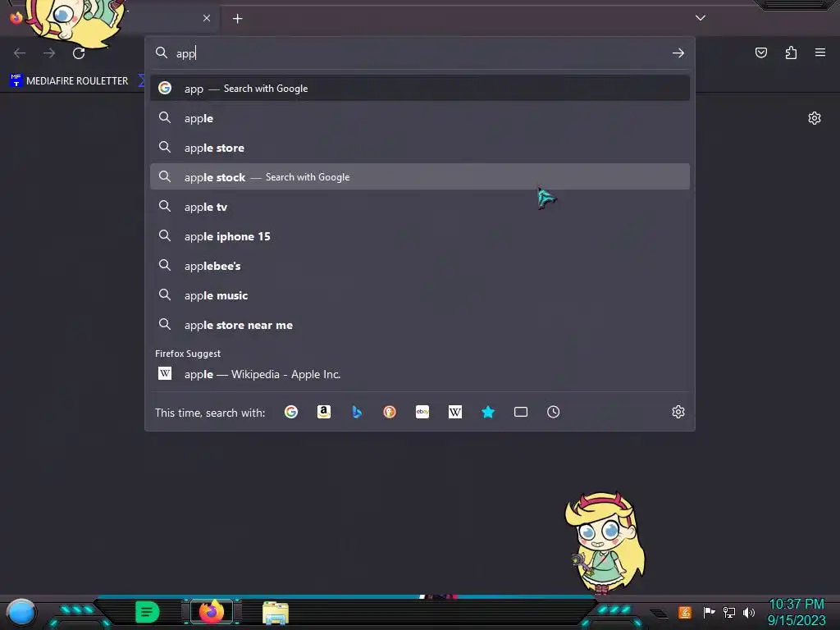Choose the 'apple' suggestion
840x630 pixels.
[x=420, y=118]
